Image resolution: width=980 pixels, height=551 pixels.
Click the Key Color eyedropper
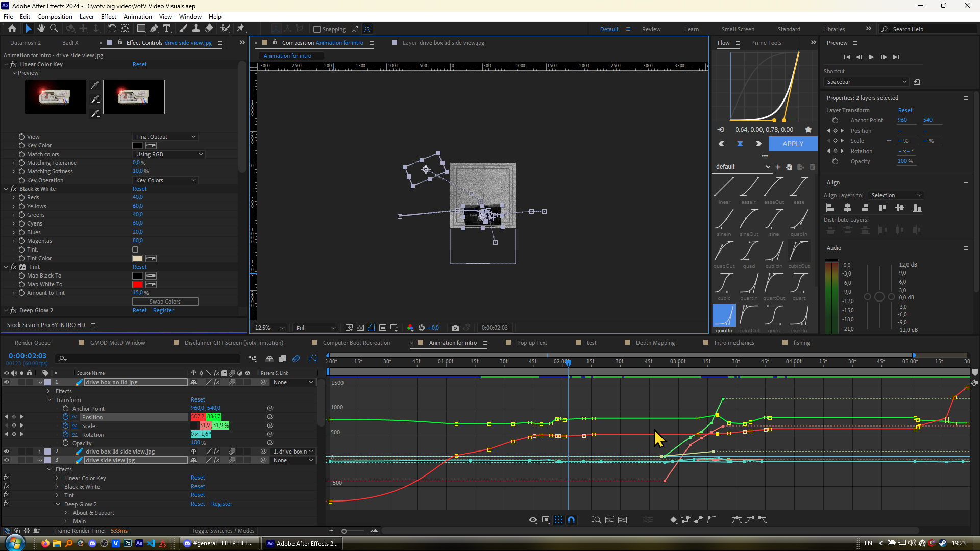(x=151, y=146)
